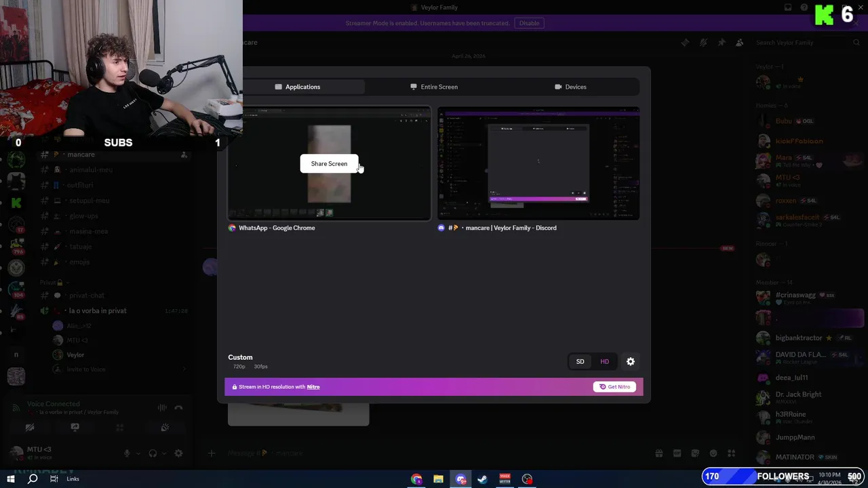
Task: Switch to the Applications tab
Action: [297, 87]
